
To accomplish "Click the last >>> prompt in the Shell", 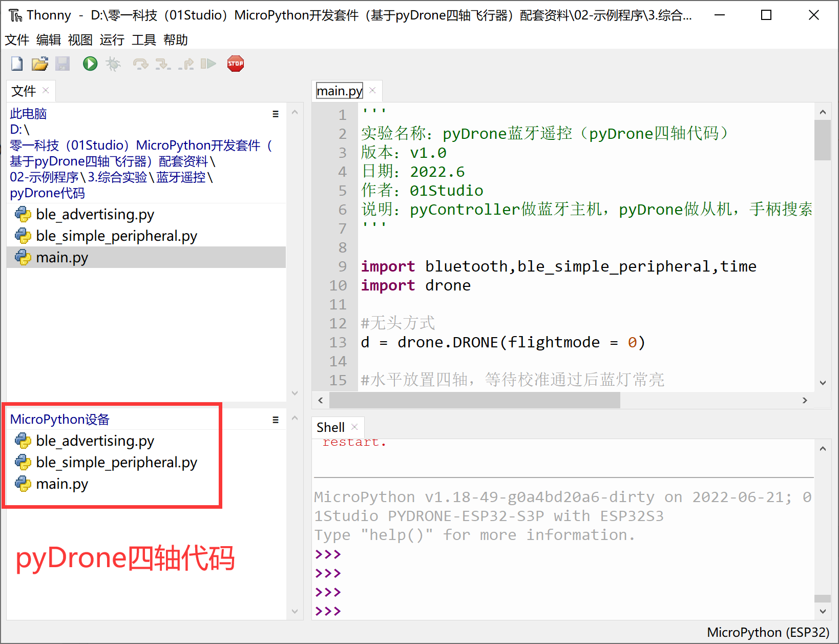I will click(328, 611).
